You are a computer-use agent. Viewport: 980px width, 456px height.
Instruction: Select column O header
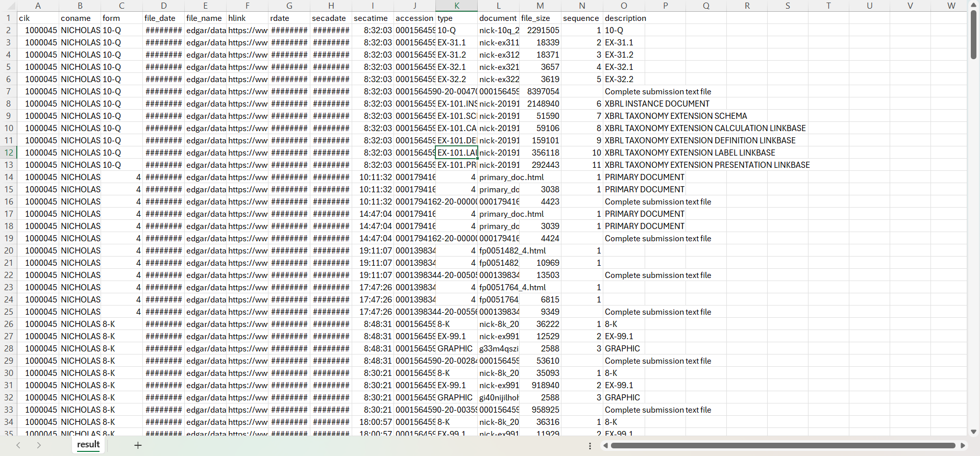624,6
